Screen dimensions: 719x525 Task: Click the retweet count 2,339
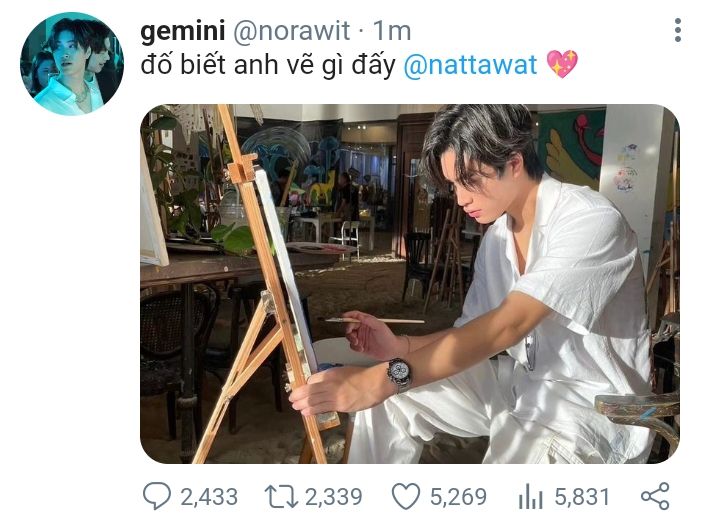[333, 496]
